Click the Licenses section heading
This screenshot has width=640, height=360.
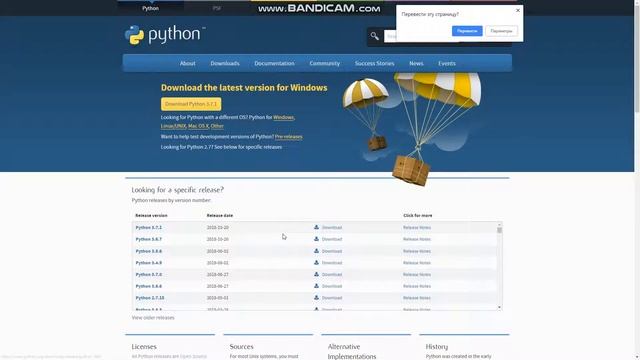144,347
